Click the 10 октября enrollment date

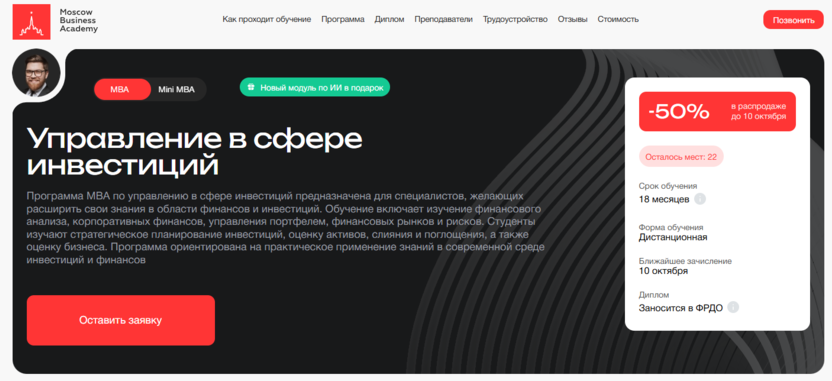(x=663, y=271)
